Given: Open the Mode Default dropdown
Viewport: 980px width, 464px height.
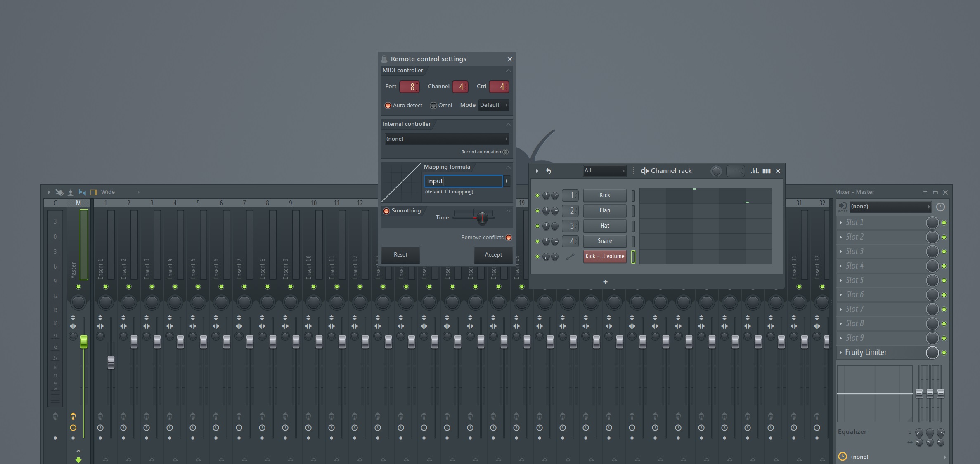Looking at the screenshot, I should pyautogui.click(x=493, y=105).
